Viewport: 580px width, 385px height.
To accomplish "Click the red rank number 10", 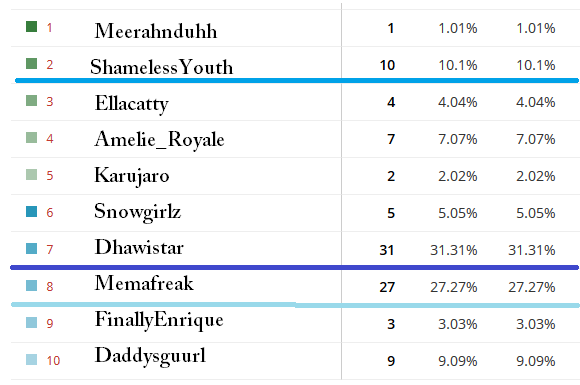I will (53, 361).
